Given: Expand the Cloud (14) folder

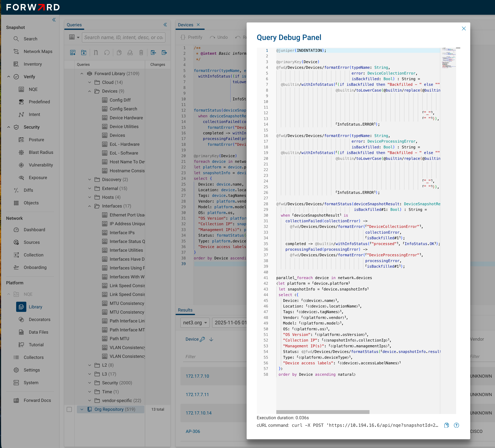Looking at the screenshot, I should (x=90, y=82).
